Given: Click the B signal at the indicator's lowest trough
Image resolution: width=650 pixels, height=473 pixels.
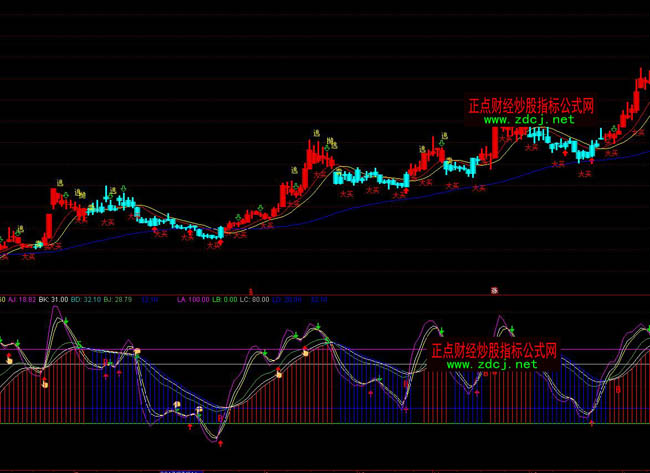Looking at the screenshot, I should tap(222, 418).
